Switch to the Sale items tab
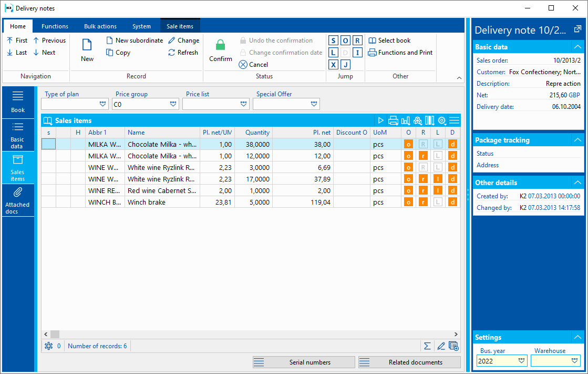 180,26
